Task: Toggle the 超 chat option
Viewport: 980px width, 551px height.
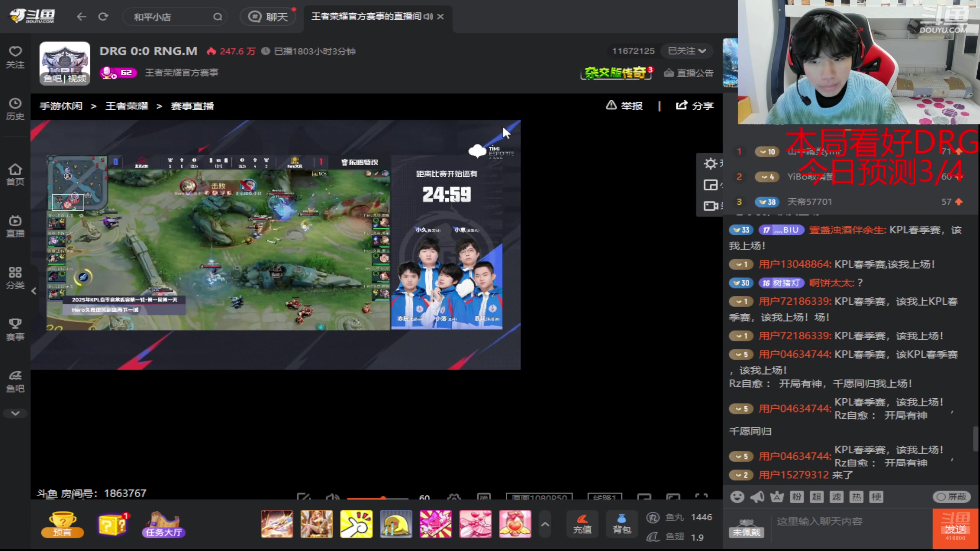Action: pos(817,497)
